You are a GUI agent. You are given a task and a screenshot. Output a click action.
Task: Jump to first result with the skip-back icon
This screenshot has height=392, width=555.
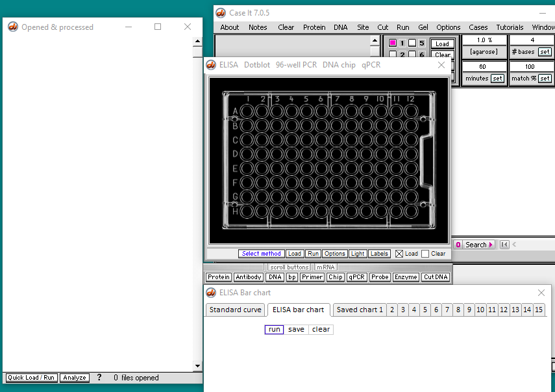(x=504, y=245)
